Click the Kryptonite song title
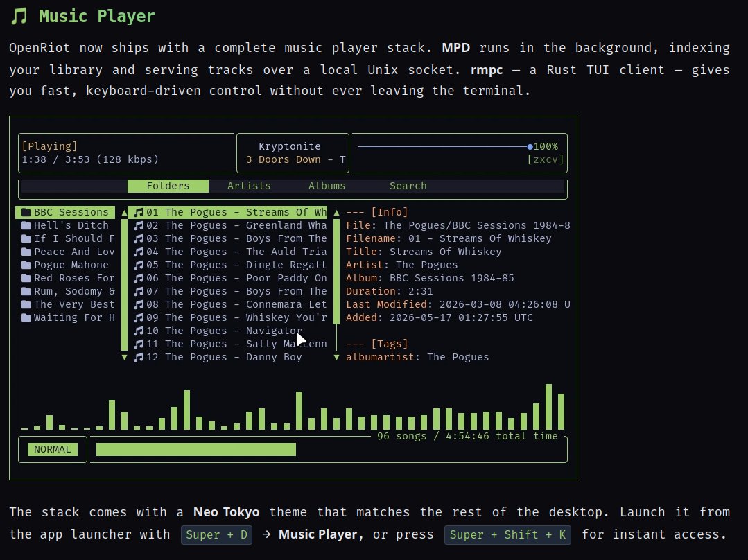 (290, 146)
